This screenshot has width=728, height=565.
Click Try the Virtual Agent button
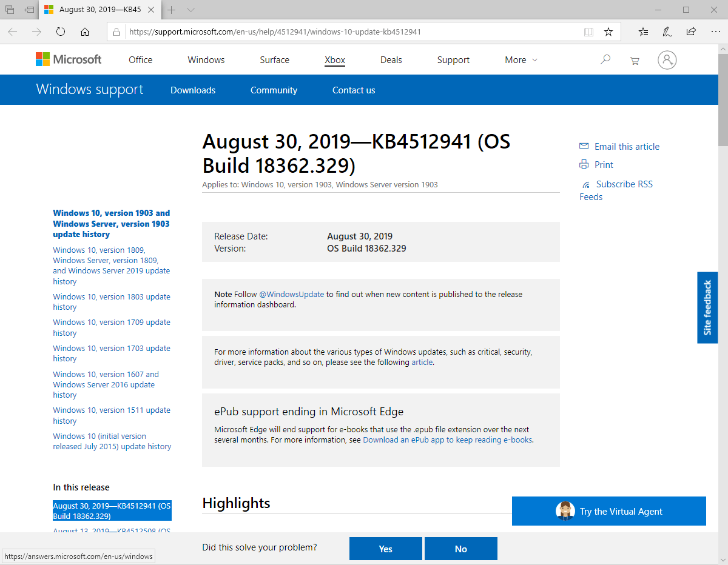point(609,511)
